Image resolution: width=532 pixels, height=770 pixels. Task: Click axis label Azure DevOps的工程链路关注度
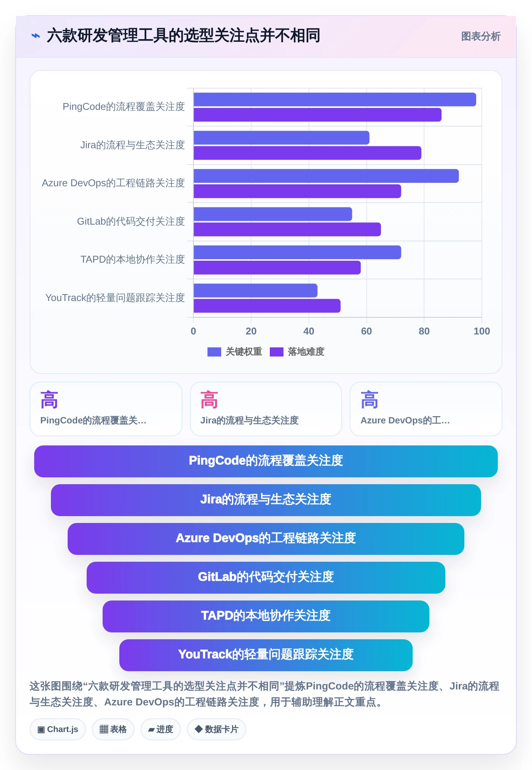[x=113, y=183]
